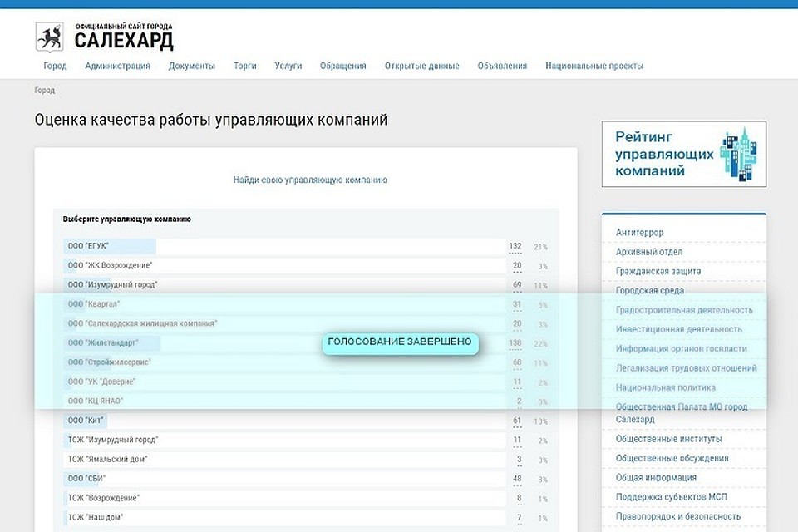Click the 61 vote count for Кит
The width and height of the screenshot is (798, 532).
(517, 421)
